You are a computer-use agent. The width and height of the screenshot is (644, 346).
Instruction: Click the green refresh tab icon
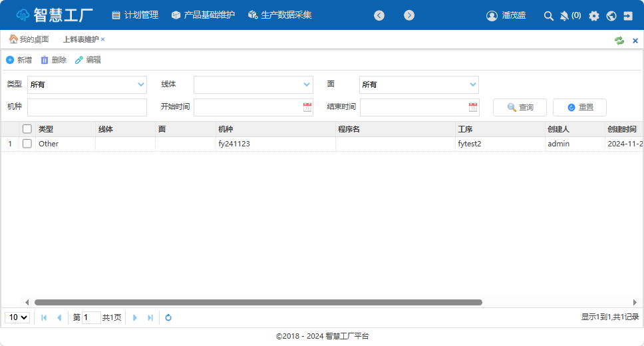click(619, 40)
